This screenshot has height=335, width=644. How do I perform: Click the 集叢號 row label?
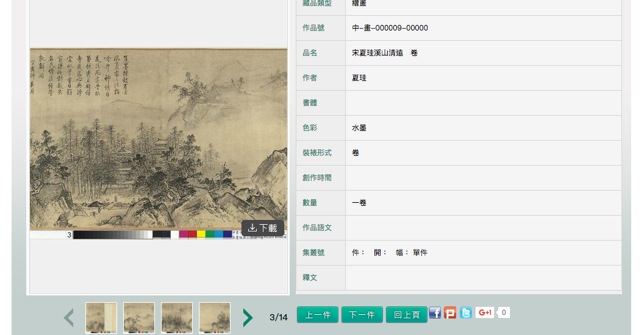pos(313,253)
